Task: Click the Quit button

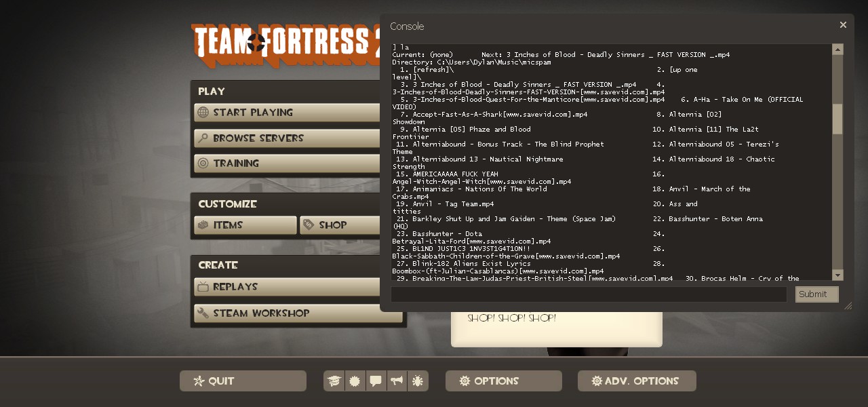Action: [243, 381]
